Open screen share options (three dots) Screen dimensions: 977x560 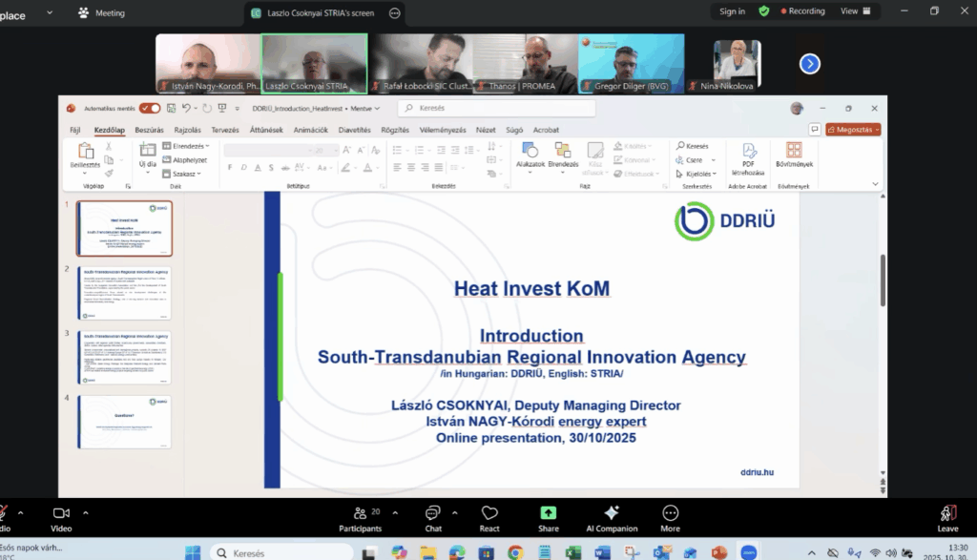click(x=395, y=13)
